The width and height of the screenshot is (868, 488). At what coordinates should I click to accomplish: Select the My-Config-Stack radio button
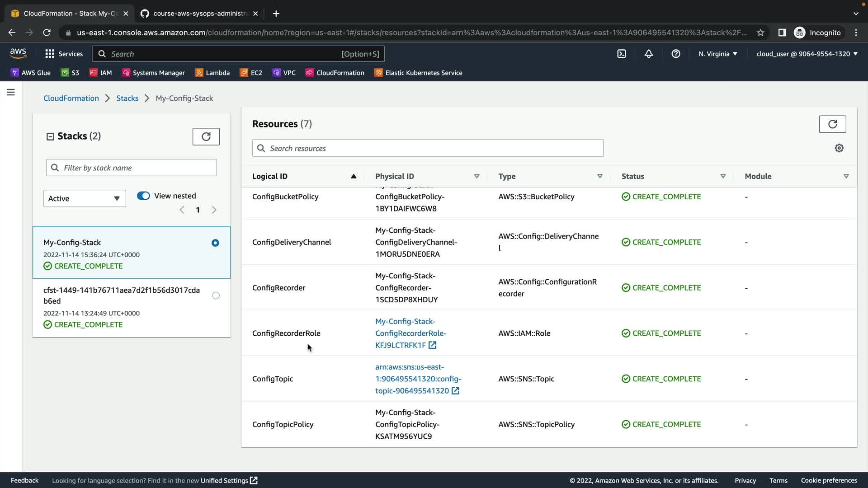coord(215,243)
